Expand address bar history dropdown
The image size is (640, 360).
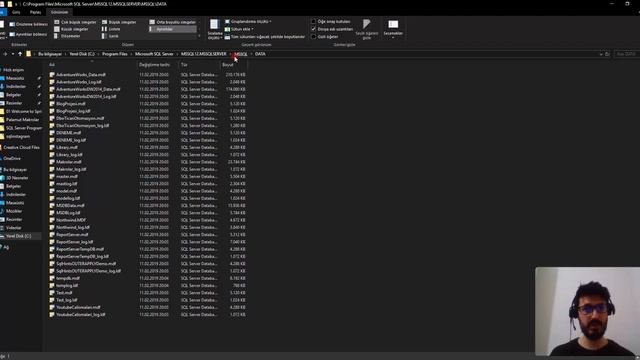pos(601,54)
